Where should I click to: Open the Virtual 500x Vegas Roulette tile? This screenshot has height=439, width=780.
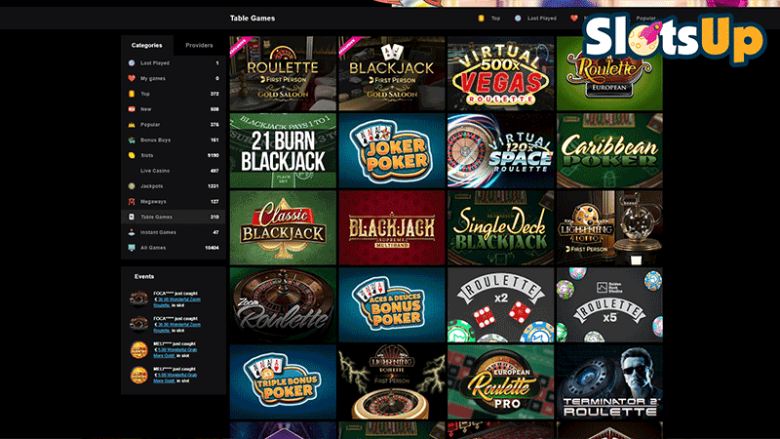tap(500, 73)
